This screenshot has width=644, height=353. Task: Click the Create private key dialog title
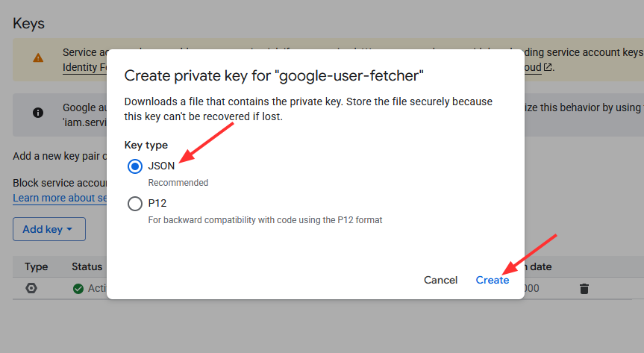[274, 75]
